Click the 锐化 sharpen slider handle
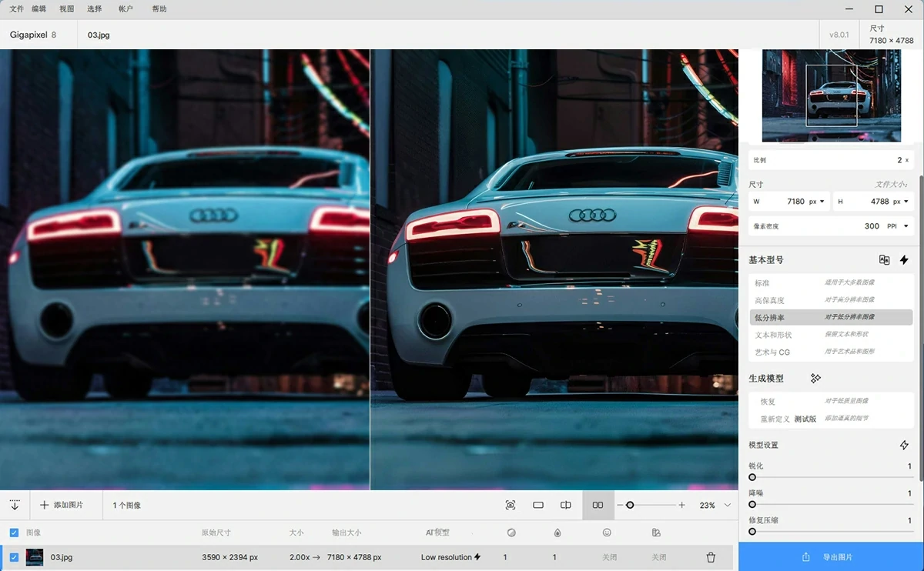924x571 pixels. pyautogui.click(x=752, y=477)
